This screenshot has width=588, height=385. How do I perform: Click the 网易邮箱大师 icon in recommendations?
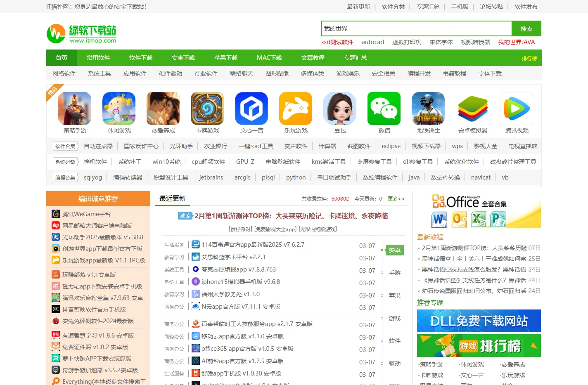56,225
